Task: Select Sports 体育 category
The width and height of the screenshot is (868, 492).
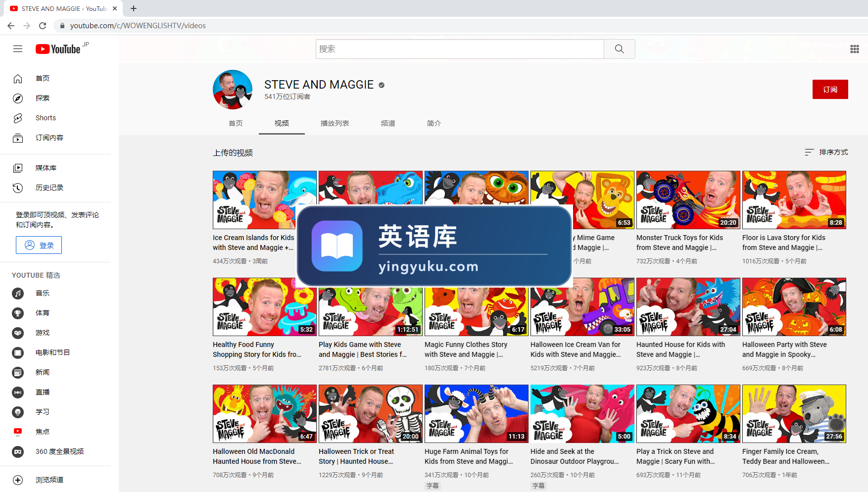Action: (x=43, y=313)
